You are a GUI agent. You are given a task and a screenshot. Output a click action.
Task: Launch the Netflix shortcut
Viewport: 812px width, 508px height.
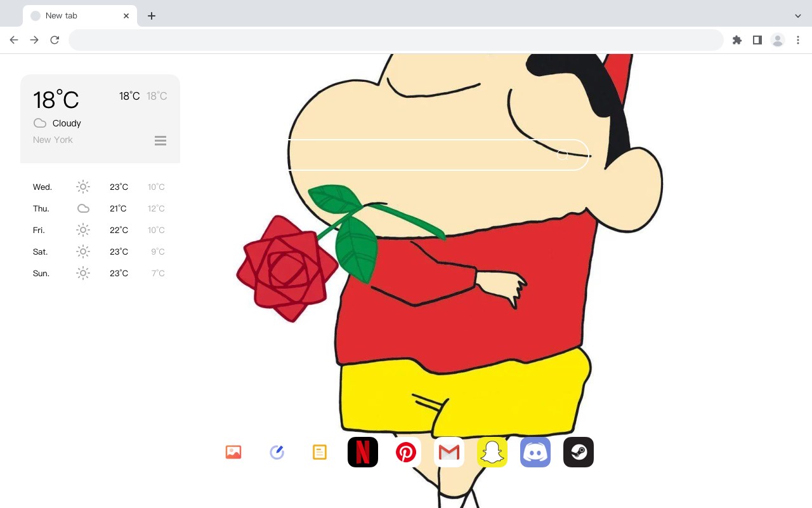point(363,452)
